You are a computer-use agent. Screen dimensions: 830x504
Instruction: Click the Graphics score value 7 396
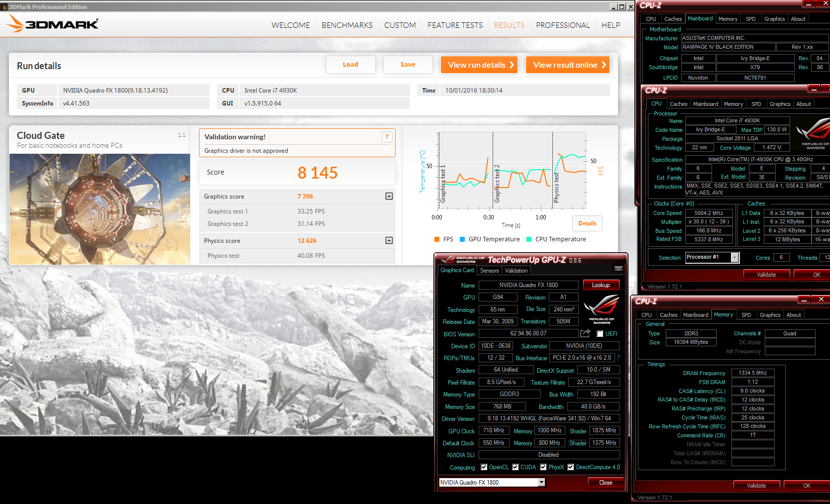[x=305, y=197]
